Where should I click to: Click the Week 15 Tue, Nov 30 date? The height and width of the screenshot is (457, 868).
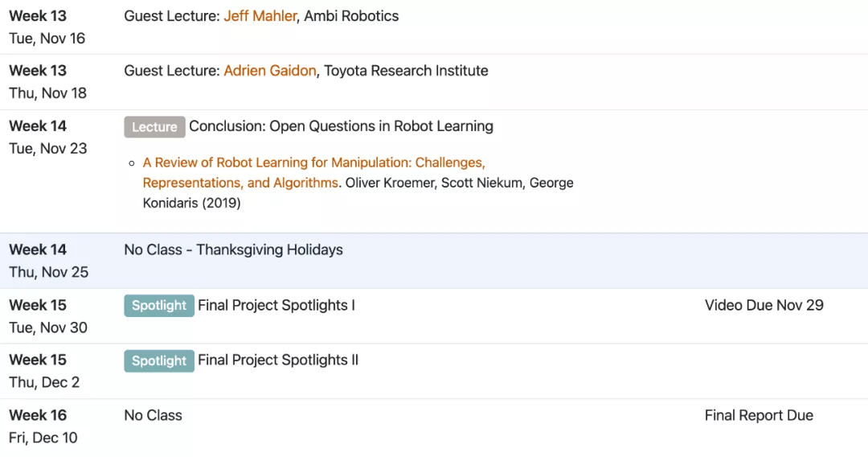point(48,327)
